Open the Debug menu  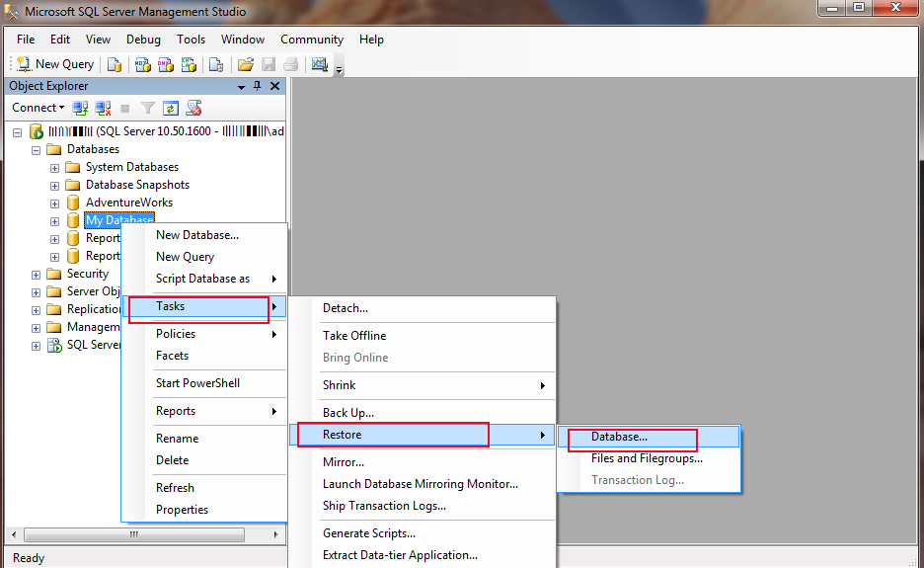143,40
